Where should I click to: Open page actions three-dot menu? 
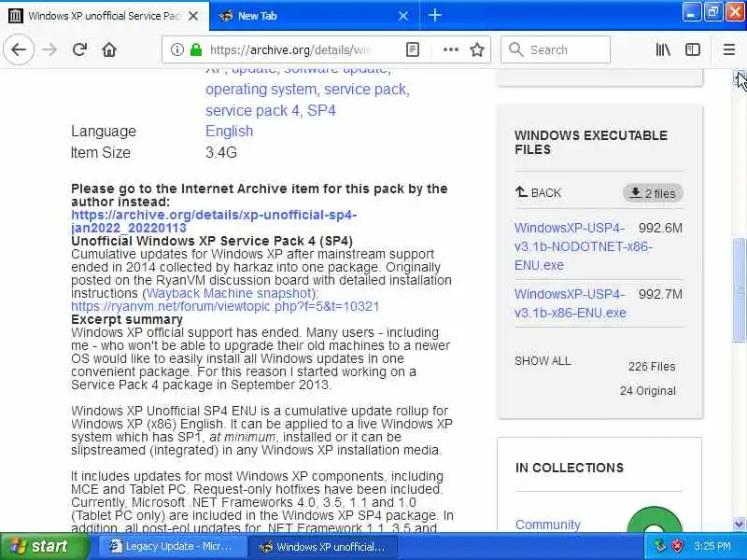coord(451,49)
